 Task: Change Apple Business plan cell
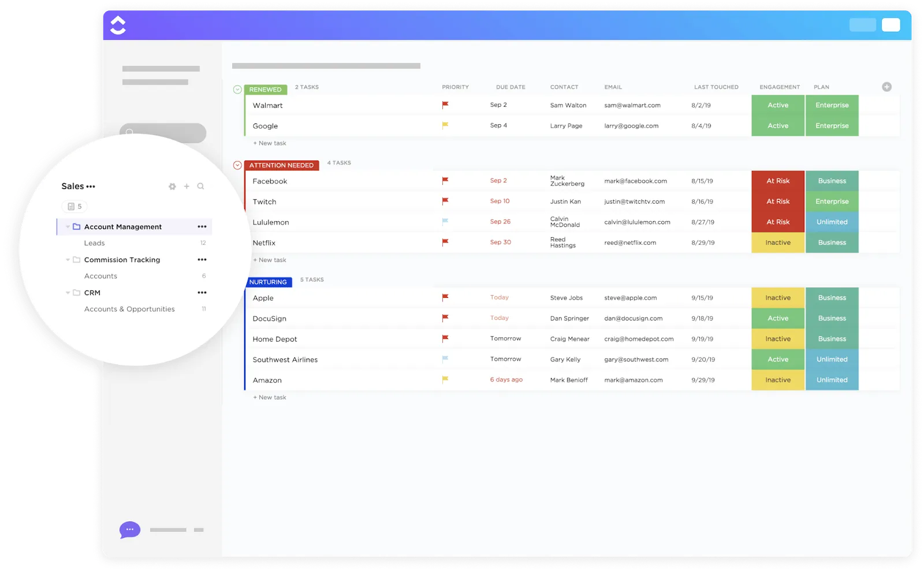point(832,298)
